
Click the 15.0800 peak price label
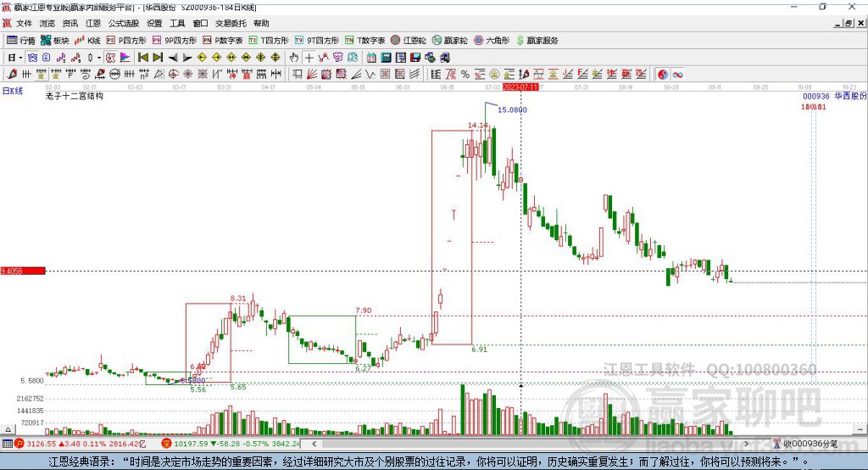click(512, 109)
